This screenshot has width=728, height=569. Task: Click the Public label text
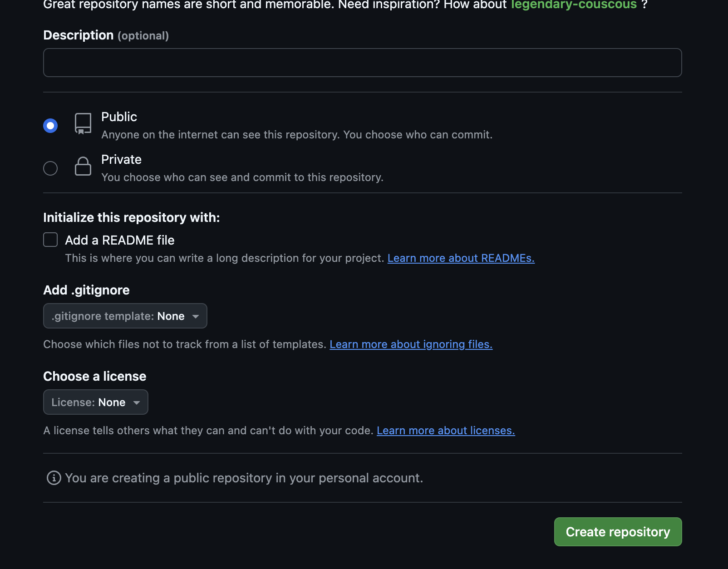click(x=119, y=117)
